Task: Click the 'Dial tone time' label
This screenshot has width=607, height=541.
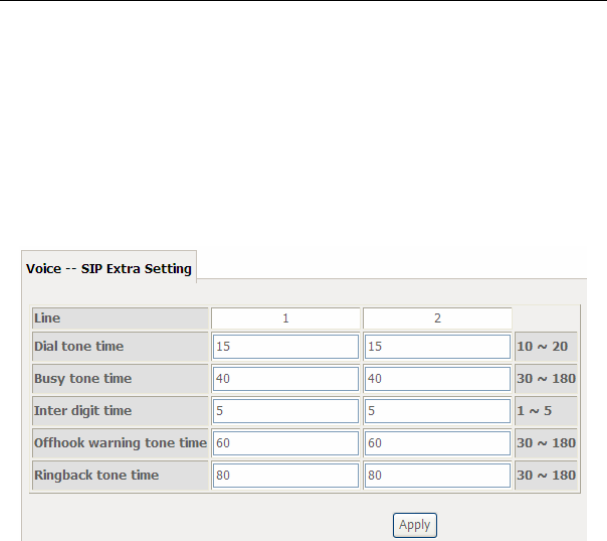Action: click(79, 346)
